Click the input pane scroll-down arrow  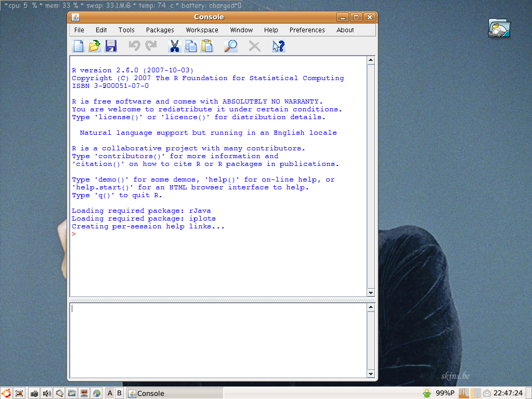tap(371, 374)
